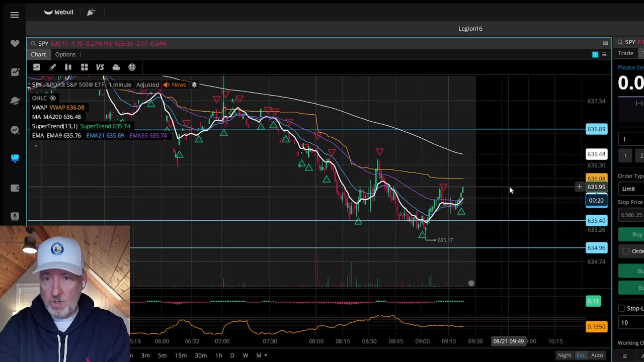Switch to the Options tab
This screenshot has height=362, width=644.
coord(65,54)
